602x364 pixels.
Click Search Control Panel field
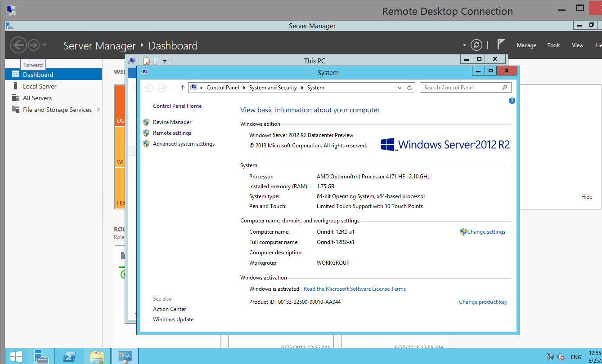[x=466, y=88]
